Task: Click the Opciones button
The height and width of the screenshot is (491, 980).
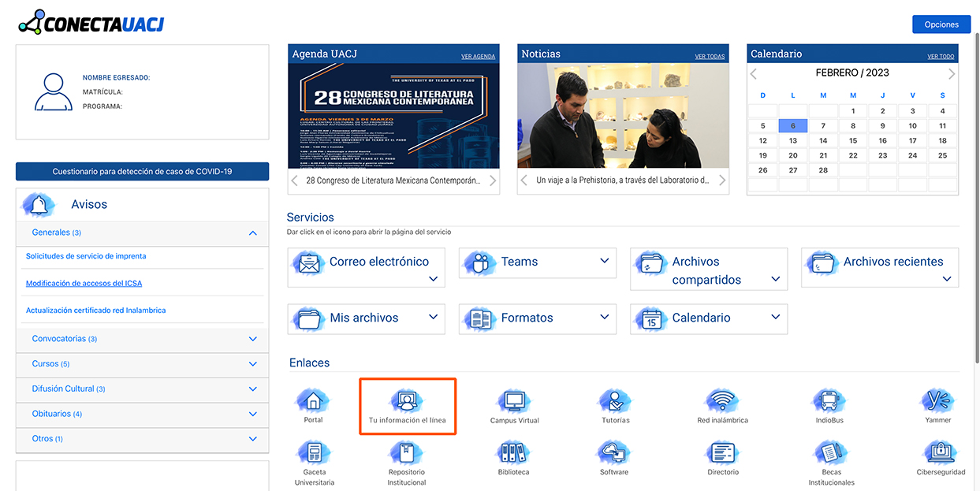Action: click(x=941, y=24)
